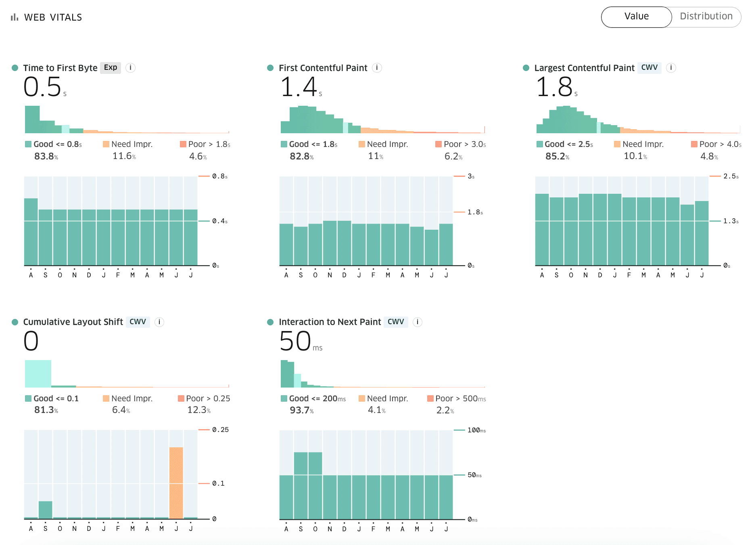756x545 pixels.
Task: Click the tallest bar in Time to First Byte histogram
Action: point(32,119)
